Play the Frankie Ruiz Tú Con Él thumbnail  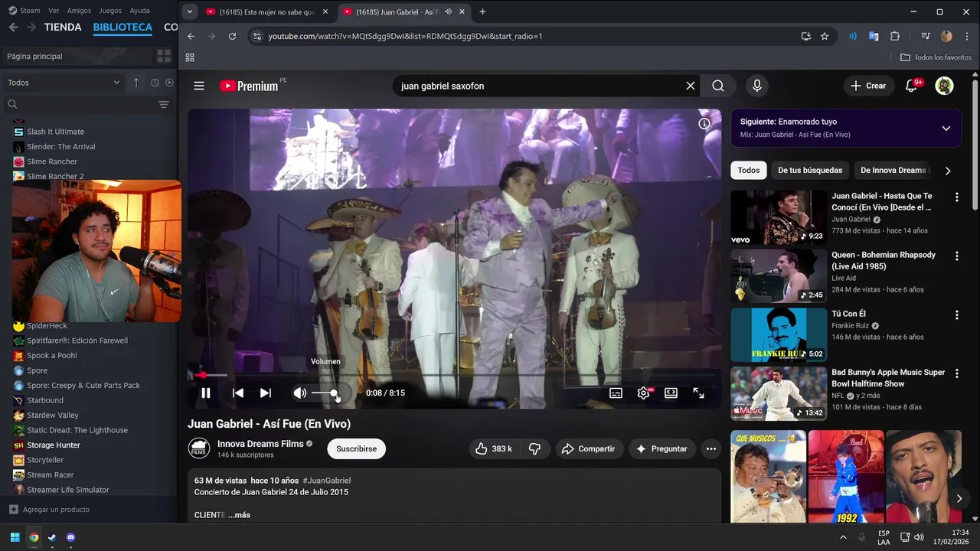click(779, 334)
